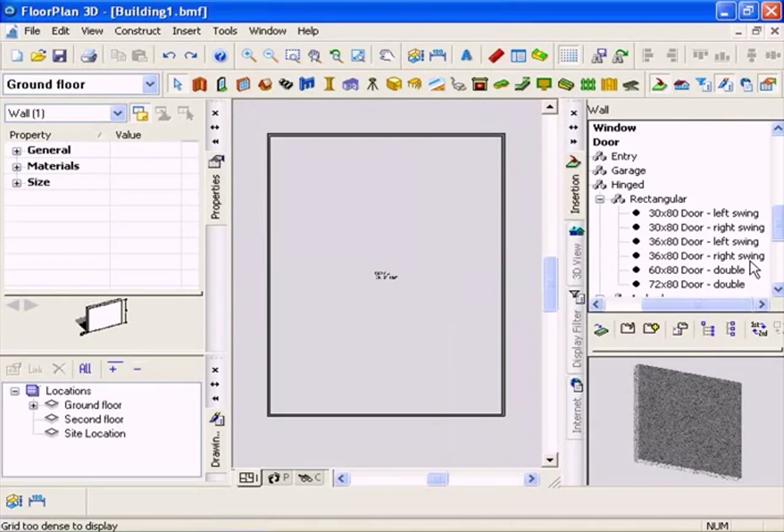Open the Wall (1) selection dropdown
The height and width of the screenshot is (532, 784).
pos(118,113)
